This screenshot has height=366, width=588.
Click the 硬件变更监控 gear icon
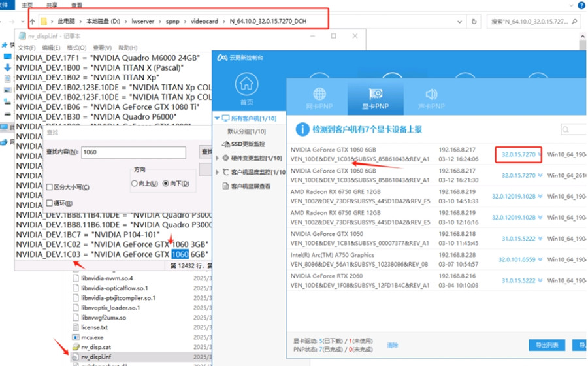pos(226,158)
